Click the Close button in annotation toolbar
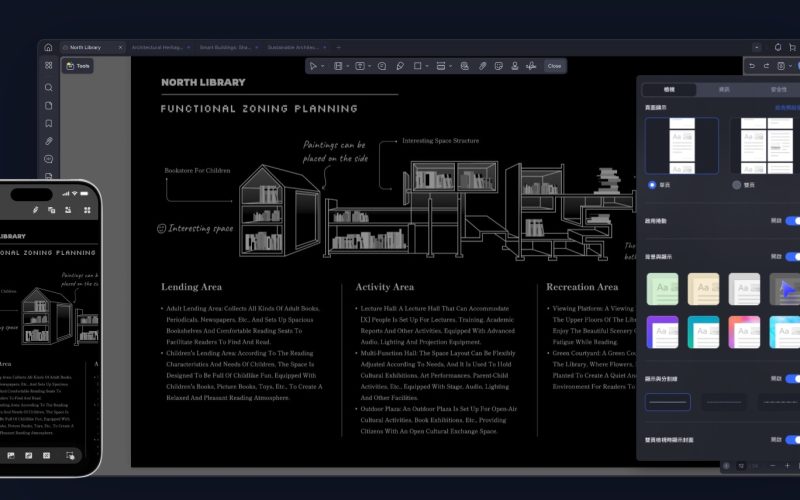800x500 pixels. tap(554, 66)
